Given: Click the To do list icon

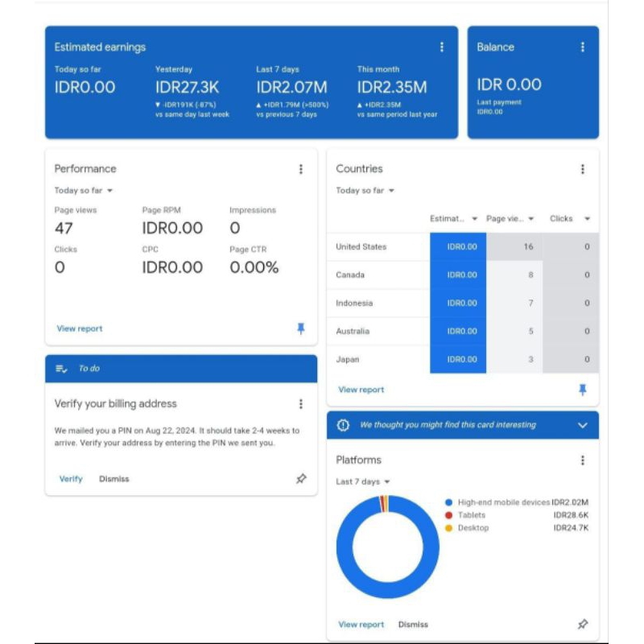Looking at the screenshot, I should pos(60,367).
